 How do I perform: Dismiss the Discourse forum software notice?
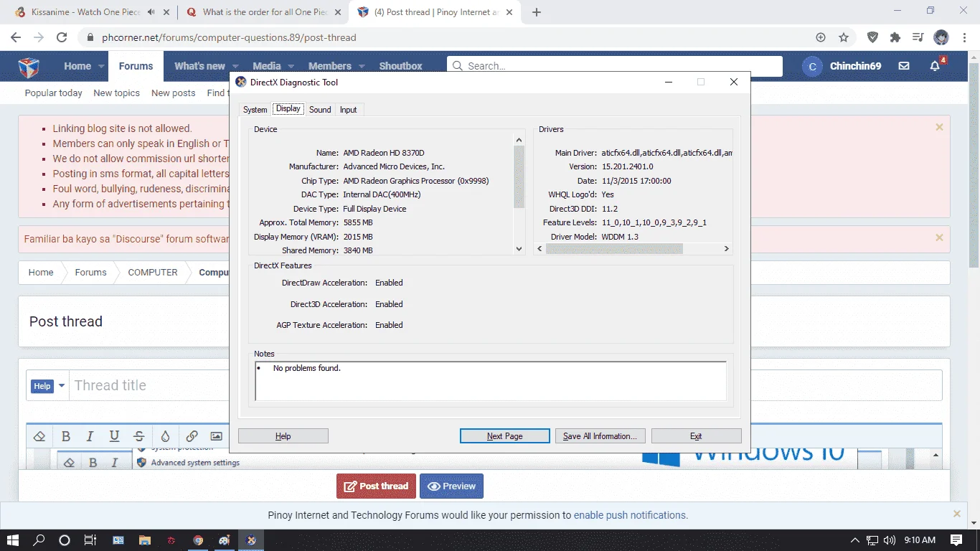(939, 237)
